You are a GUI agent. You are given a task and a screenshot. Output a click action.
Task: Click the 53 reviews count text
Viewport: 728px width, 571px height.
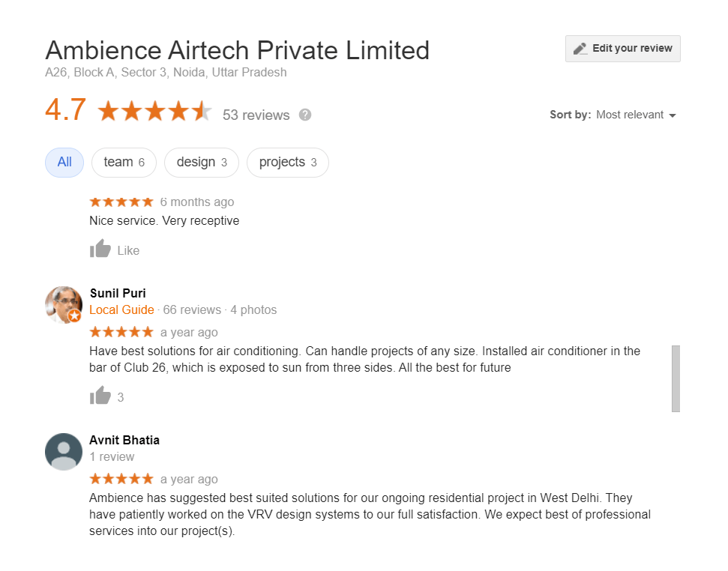(x=256, y=115)
